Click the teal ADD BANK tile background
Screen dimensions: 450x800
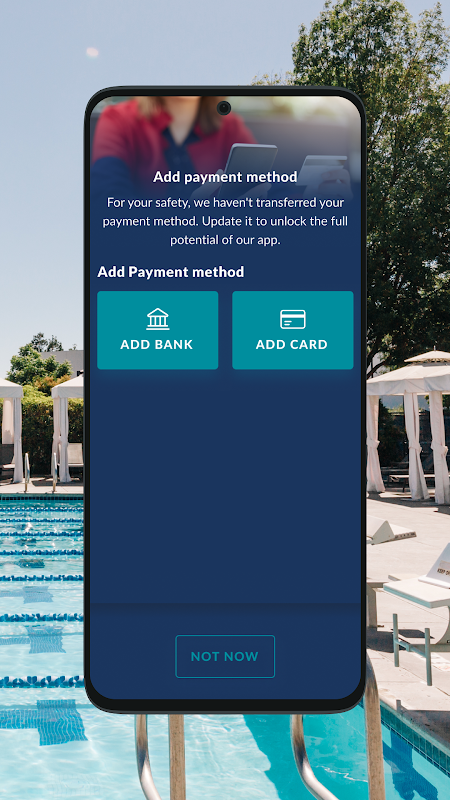click(158, 330)
